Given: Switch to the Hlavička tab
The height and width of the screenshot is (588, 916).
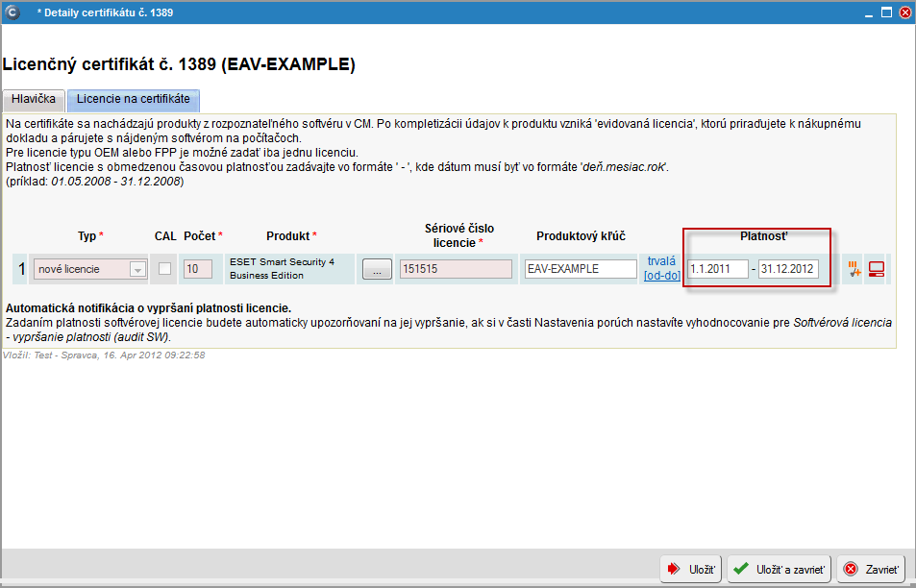Looking at the screenshot, I should tap(34, 99).
